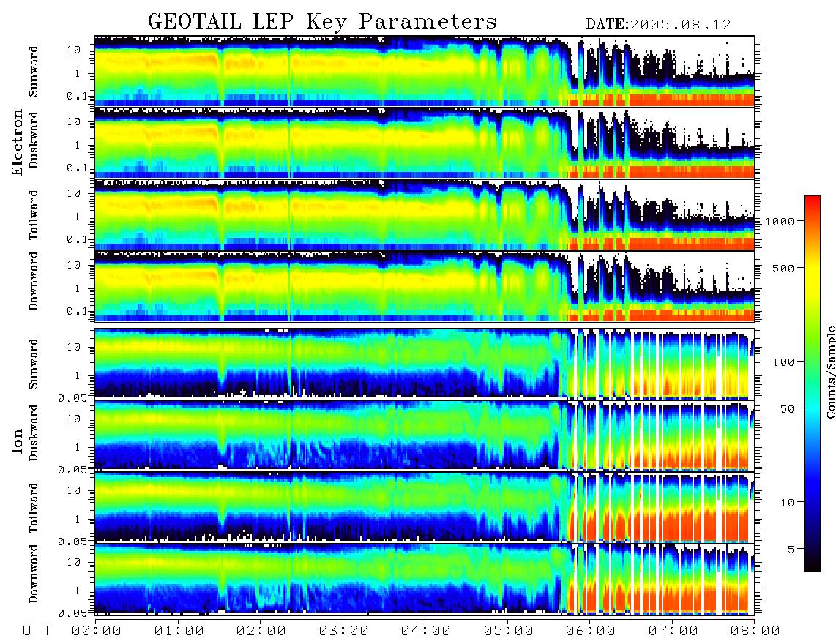Click the "1000" color scale label
This screenshot has width=836, height=644.
pyautogui.click(x=780, y=221)
